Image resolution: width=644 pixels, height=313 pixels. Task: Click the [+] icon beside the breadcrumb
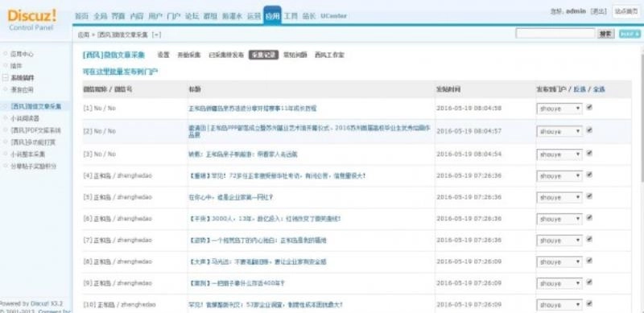click(156, 35)
